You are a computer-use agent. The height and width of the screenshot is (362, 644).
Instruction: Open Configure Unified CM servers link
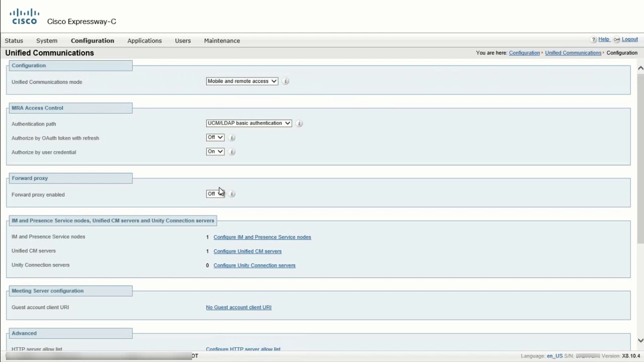point(248,251)
